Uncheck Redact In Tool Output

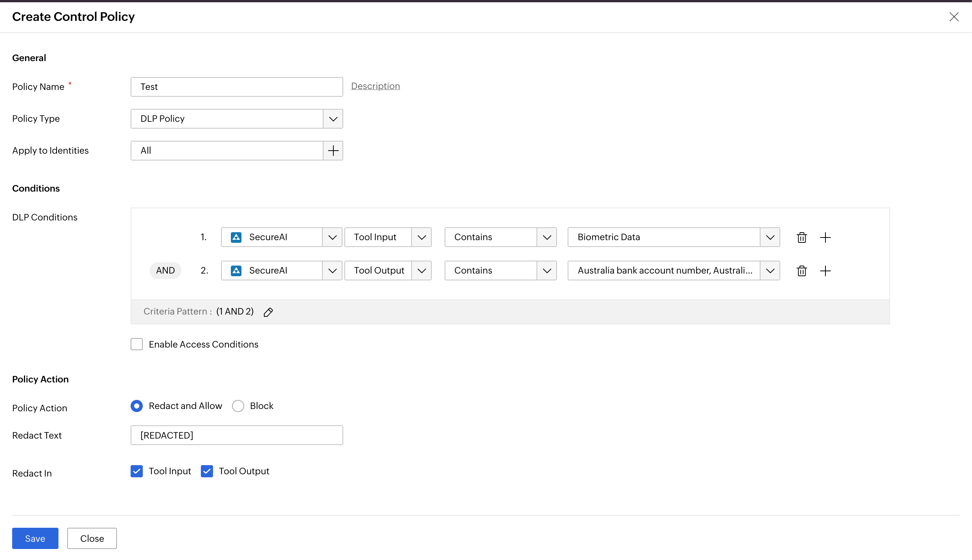pyautogui.click(x=207, y=471)
